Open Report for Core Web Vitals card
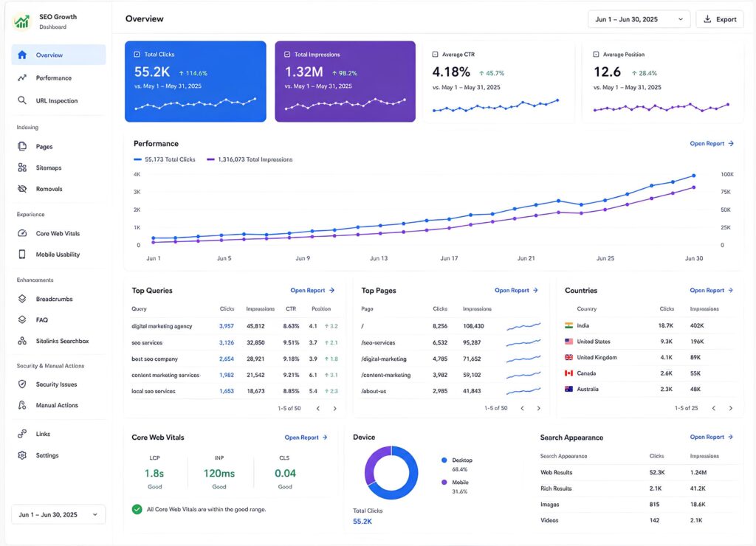 [306, 437]
